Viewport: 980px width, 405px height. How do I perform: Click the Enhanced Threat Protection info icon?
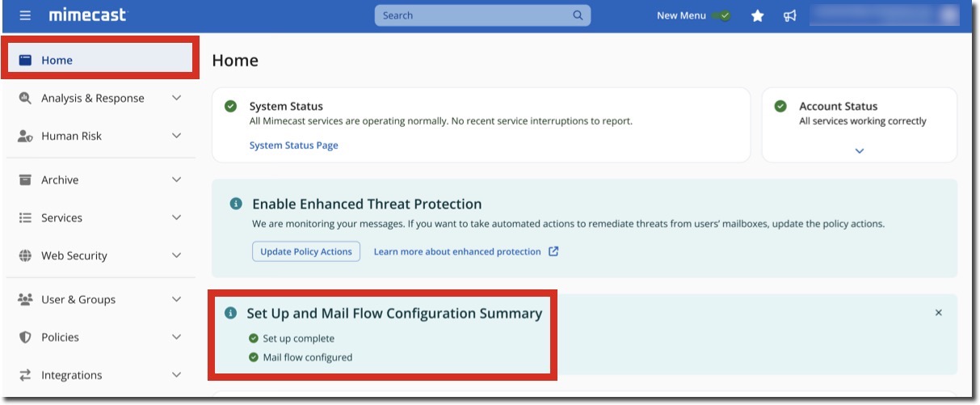(236, 204)
